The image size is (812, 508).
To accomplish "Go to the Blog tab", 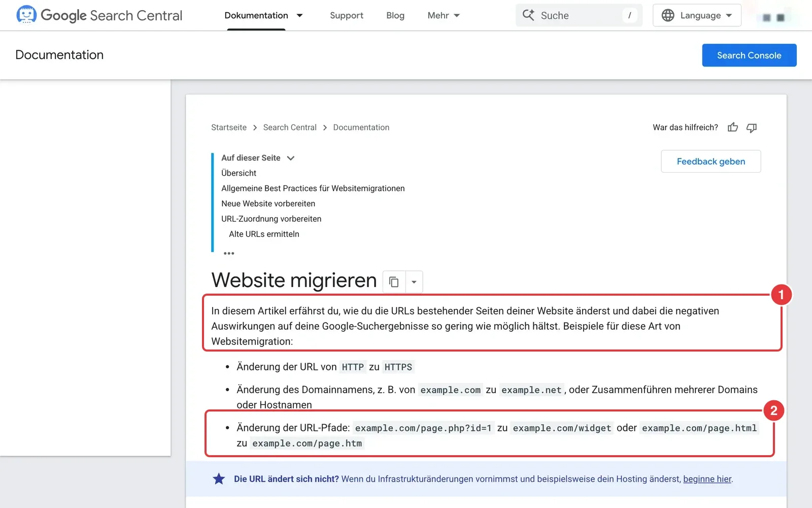I will click(395, 15).
